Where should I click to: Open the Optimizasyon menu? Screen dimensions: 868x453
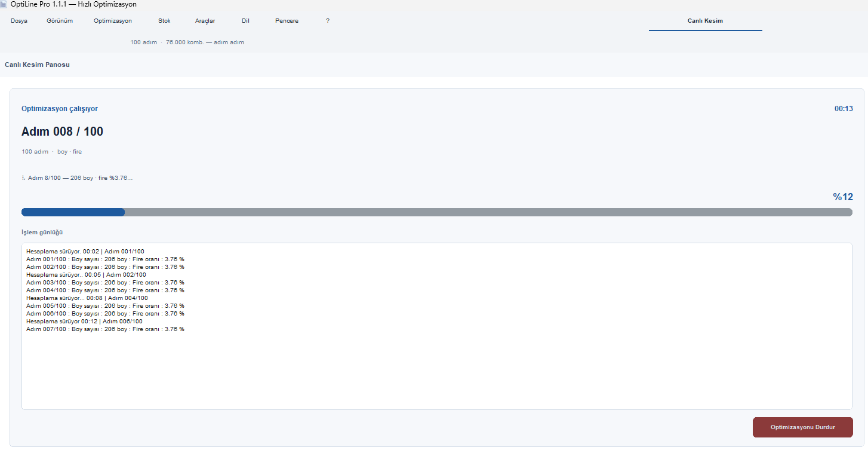click(113, 21)
